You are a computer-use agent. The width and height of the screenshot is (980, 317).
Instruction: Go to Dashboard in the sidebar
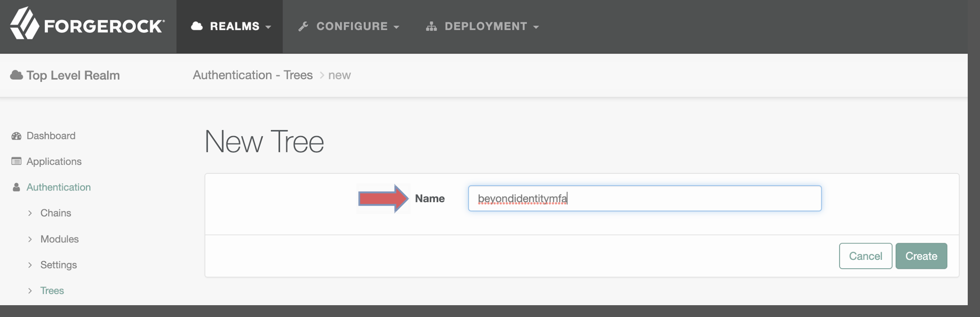tap(51, 136)
